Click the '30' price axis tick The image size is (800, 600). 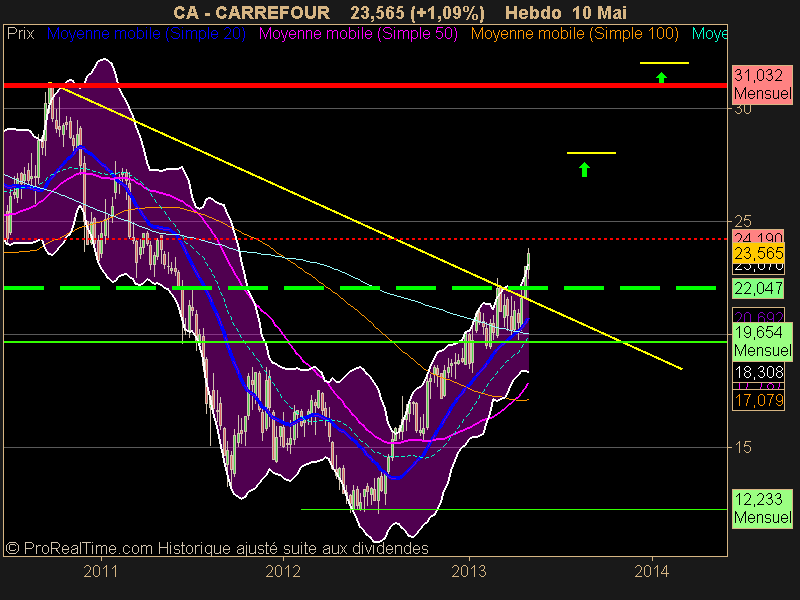click(743, 109)
